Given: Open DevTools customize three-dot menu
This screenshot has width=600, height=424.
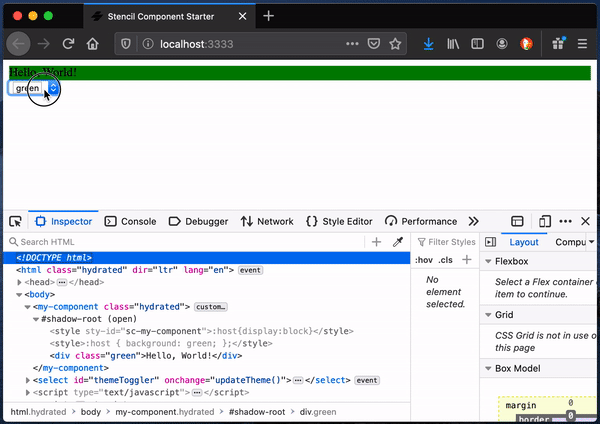Looking at the screenshot, I should (565, 221).
